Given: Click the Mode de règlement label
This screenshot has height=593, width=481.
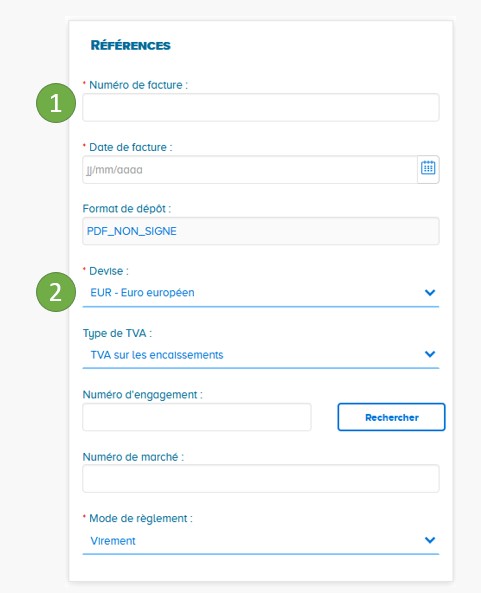Looking at the screenshot, I should (x=141, y=518).
